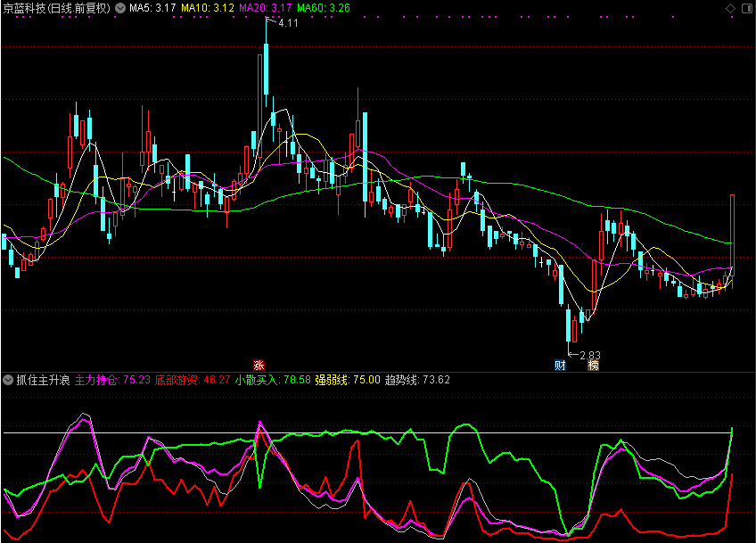Click the diamond icon at top right
Image resolution: width=756 pixels, height=543 pixels.
tap(731, 8)
